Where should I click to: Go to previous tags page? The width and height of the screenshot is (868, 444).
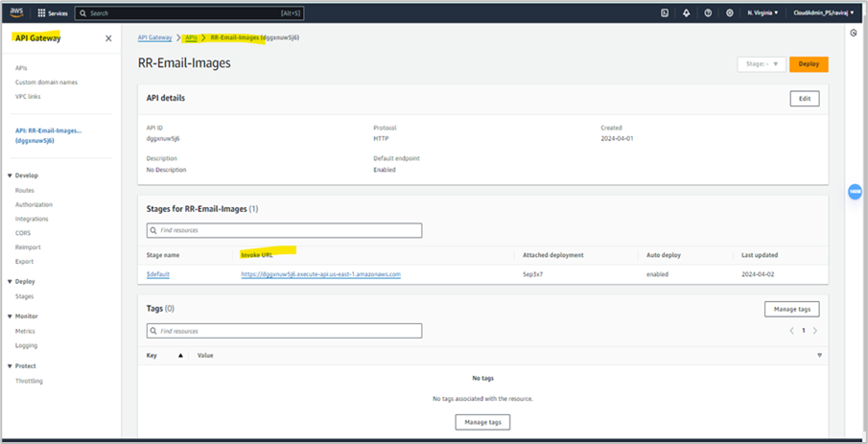click(791, 331)
